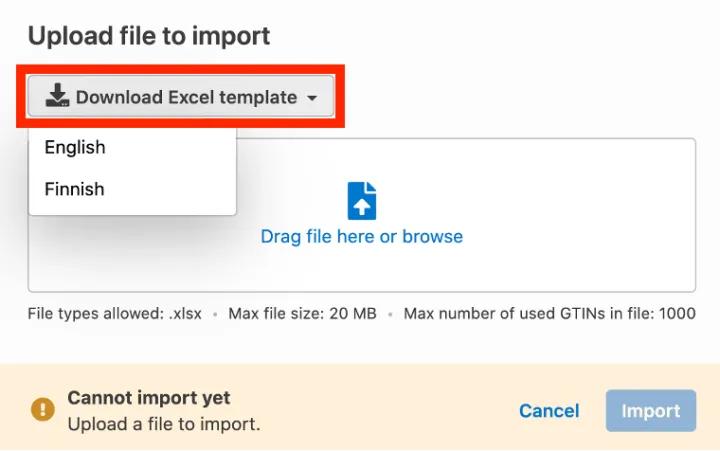Click the Drag file here or browse link

tap(361, 237)
